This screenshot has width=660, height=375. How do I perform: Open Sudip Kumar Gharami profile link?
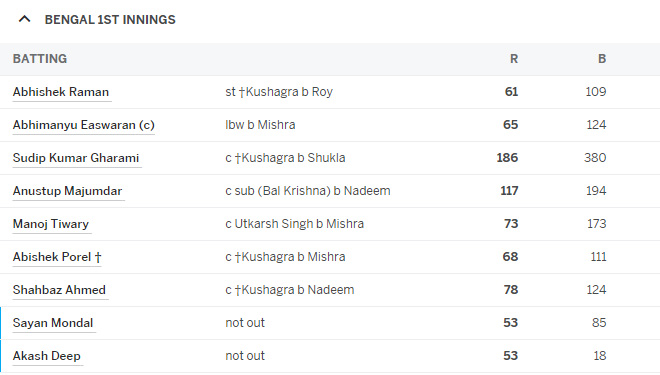click(76, 158)
